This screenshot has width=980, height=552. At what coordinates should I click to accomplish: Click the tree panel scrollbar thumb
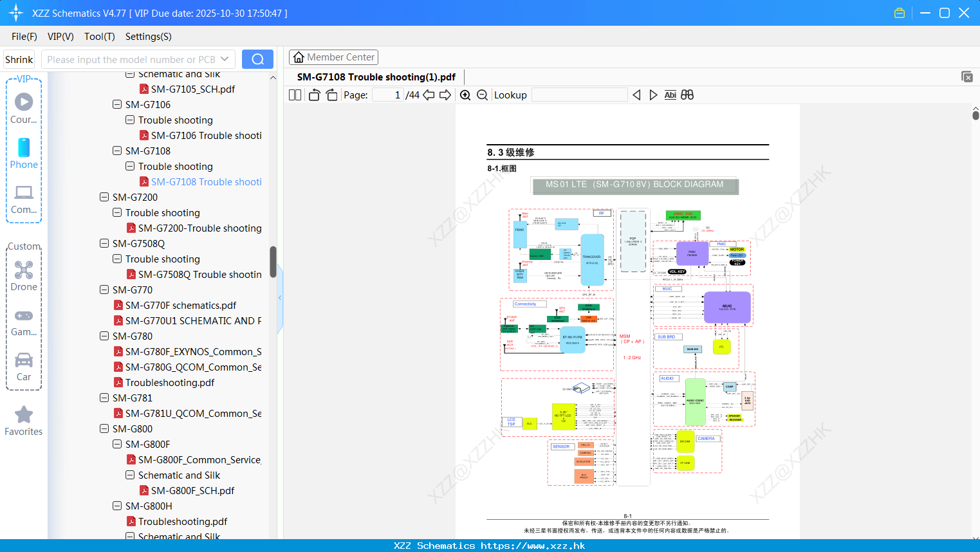[x=273, y=262]
